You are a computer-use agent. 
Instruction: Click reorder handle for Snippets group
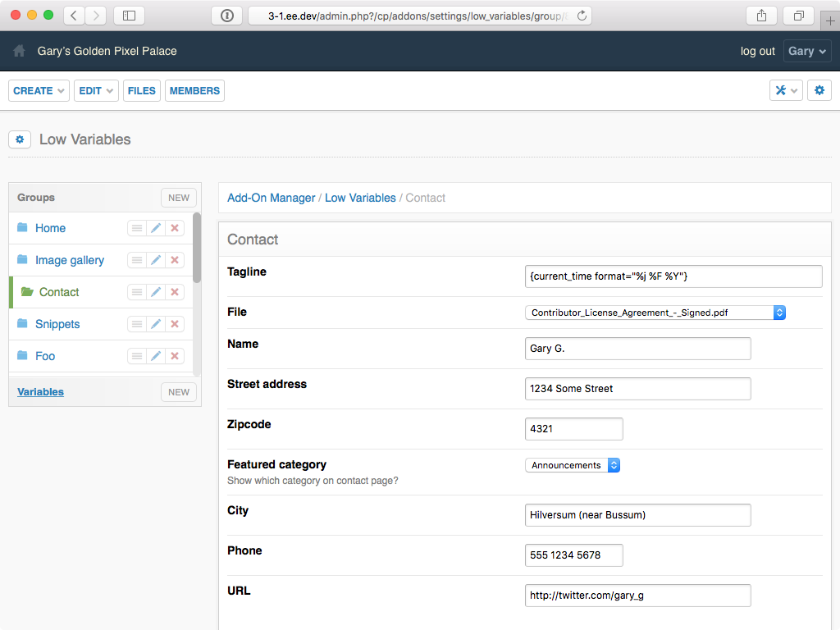[x=137, y=324]
